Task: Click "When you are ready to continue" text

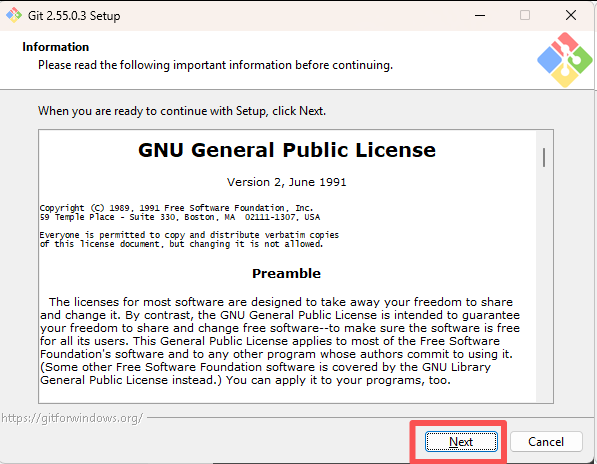Action: click(x=182, y=111)
